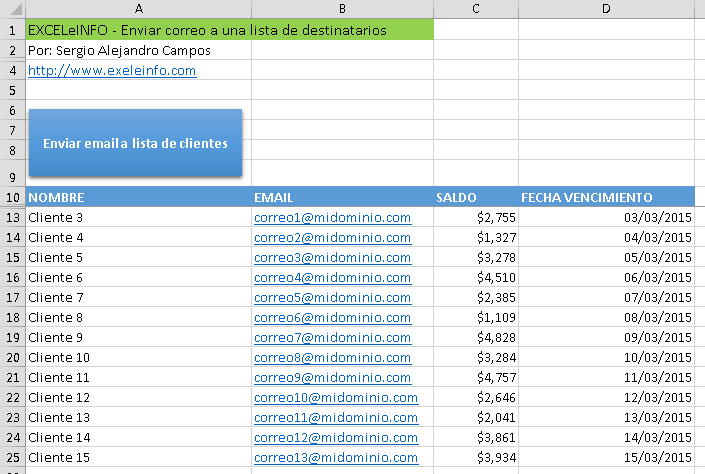
Task: Open the correo1@midominio.com email link
Action: tap(332, 218)
